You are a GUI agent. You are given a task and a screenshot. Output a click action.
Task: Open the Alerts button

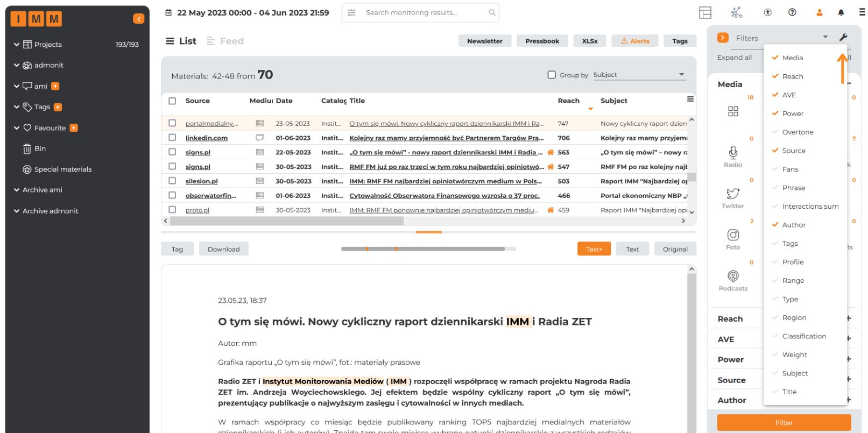[x=635, y=41]
